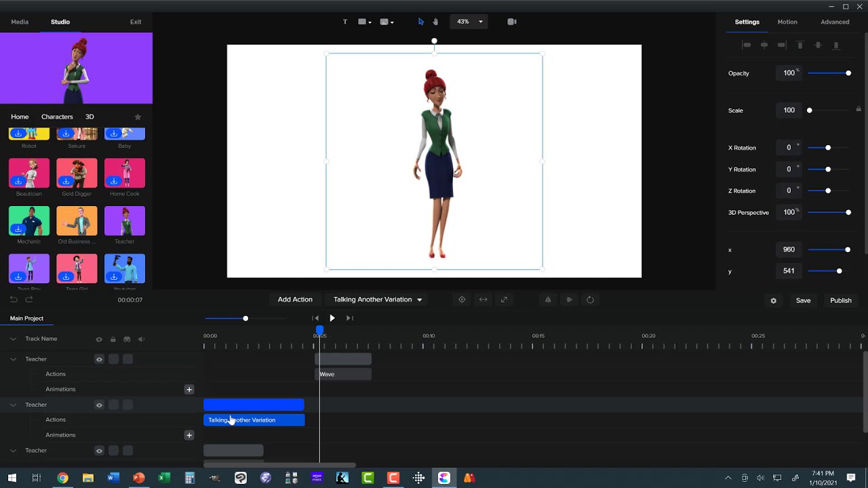This screenshot has width=868, height=488.
Task: Click the Add Action button
Action: pyautogui.click(x=295, y=300)
